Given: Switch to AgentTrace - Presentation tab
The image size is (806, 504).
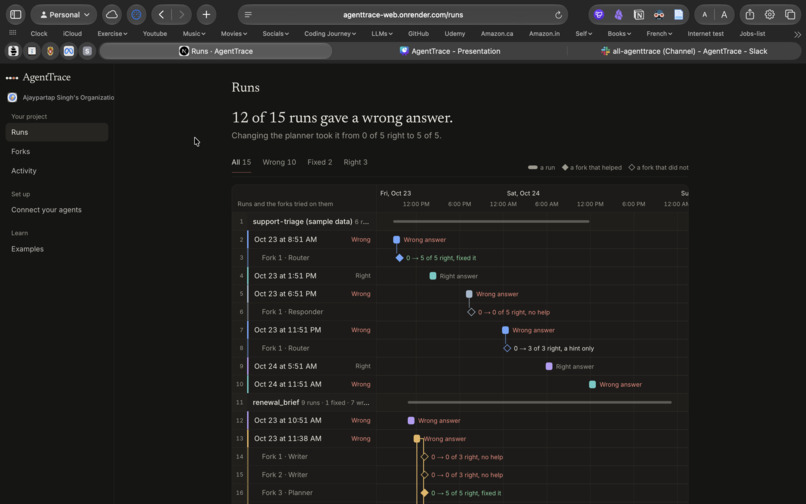Looking at the screenshot, I should [450, 51].
